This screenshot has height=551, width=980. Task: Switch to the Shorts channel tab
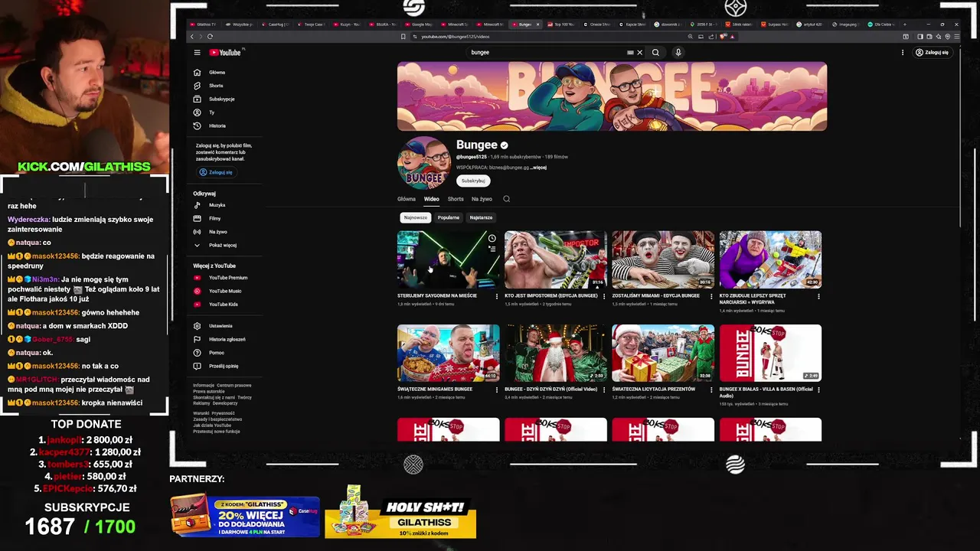456,199
